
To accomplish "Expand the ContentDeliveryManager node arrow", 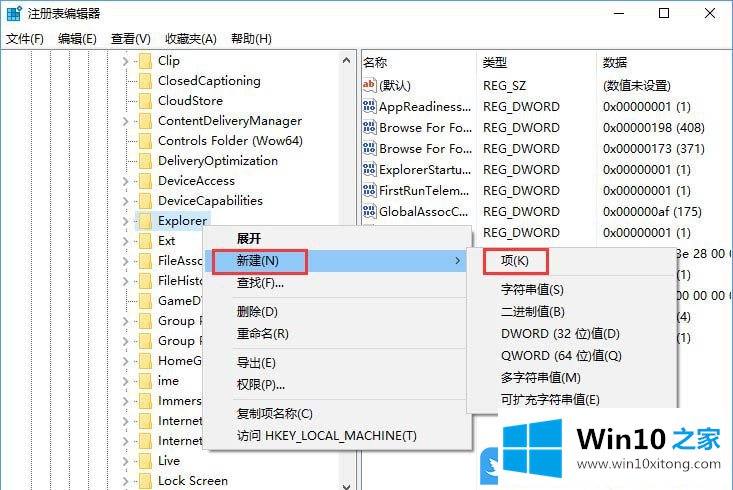I will (x=126, y=121).
